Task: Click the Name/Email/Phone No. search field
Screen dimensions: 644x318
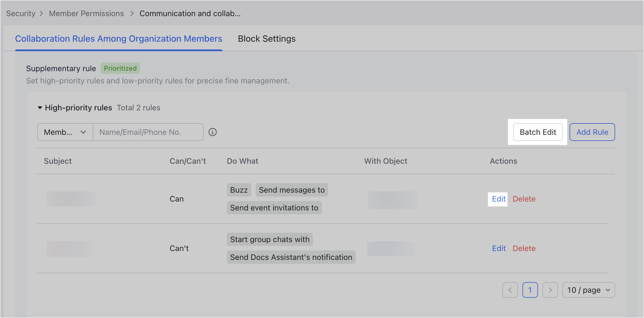Action: 148,132
